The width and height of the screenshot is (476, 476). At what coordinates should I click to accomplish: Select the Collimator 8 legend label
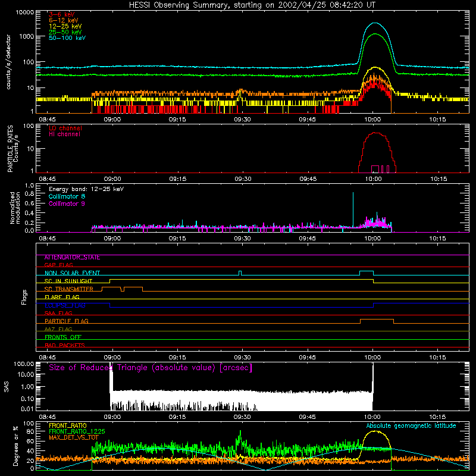point(67,196)
